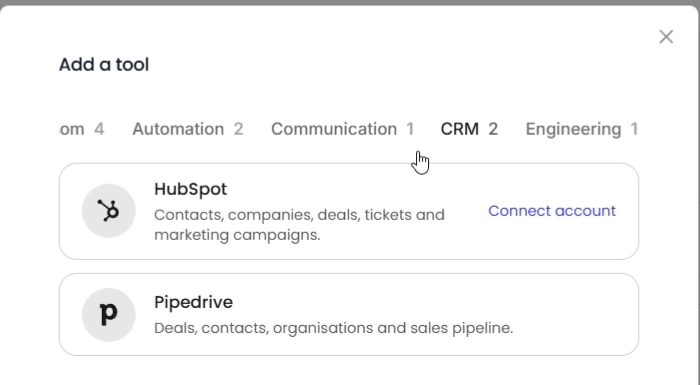Click the Pipedrive title text
The image size is (700, 385).
tap(193, 302)
